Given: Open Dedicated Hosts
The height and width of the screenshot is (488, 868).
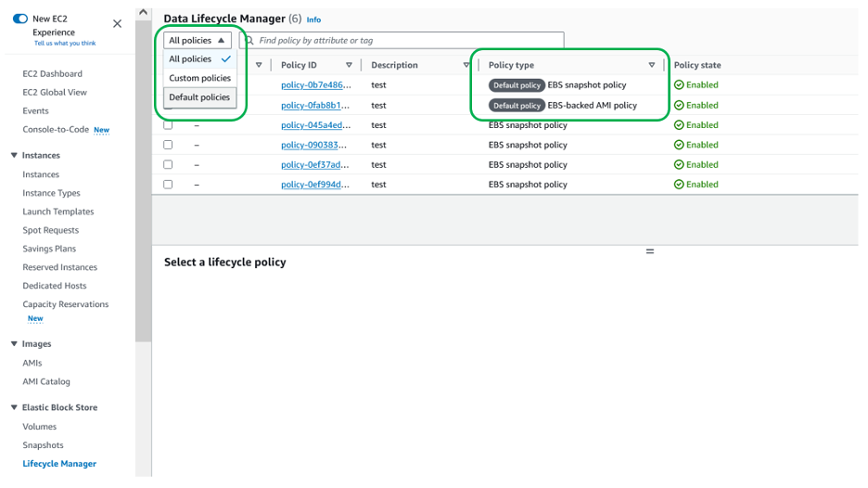Looking at the screenshot, I should click(x=54, y=286).
